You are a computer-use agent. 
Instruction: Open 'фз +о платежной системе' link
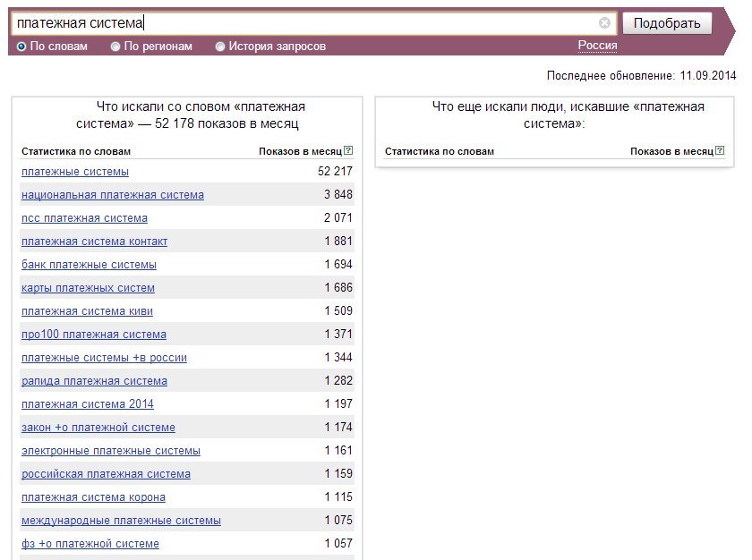click(x=90, y=544)
